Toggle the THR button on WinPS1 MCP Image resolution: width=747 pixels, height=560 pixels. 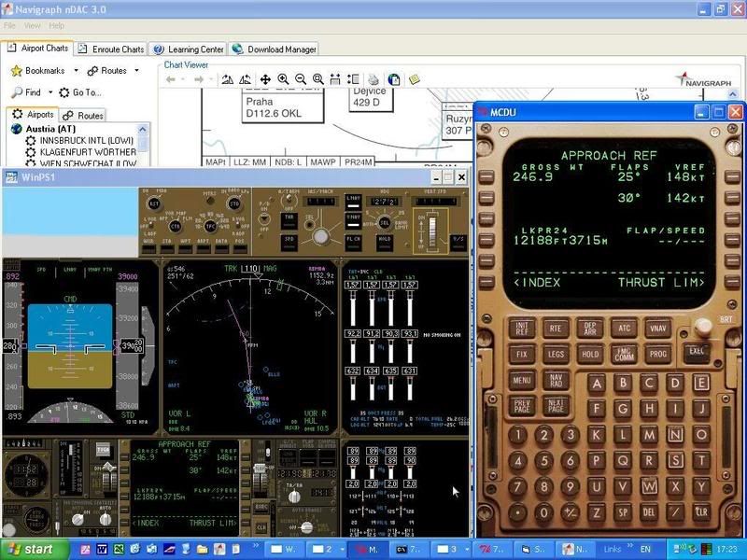pyautogui.click(x=289, y=220)
